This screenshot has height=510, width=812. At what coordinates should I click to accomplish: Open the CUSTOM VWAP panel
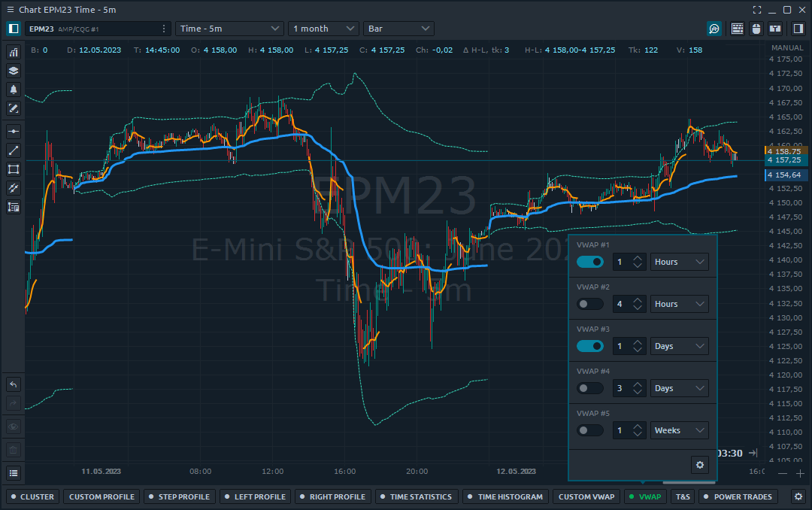click(586, 496)
